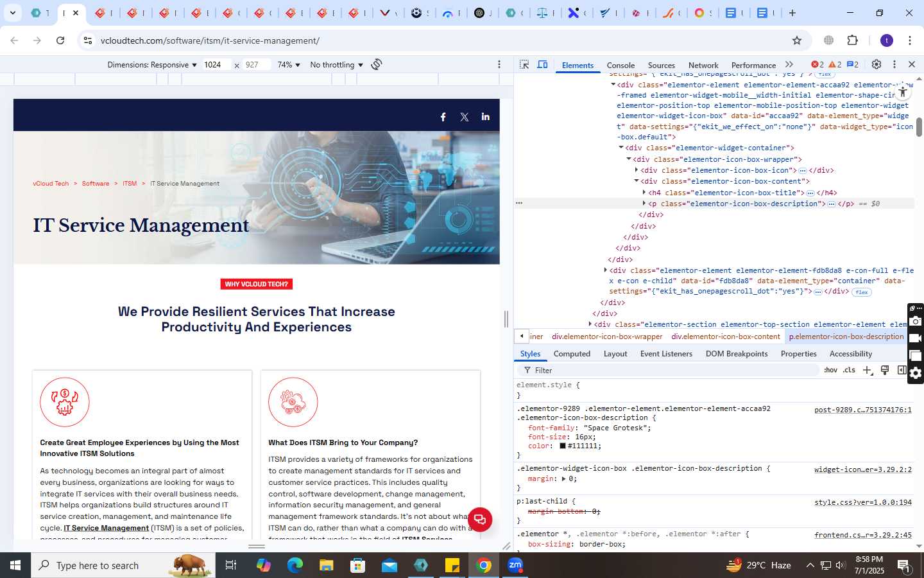
Task: Toggle the :hov element state button
Action: coord(831,371)
